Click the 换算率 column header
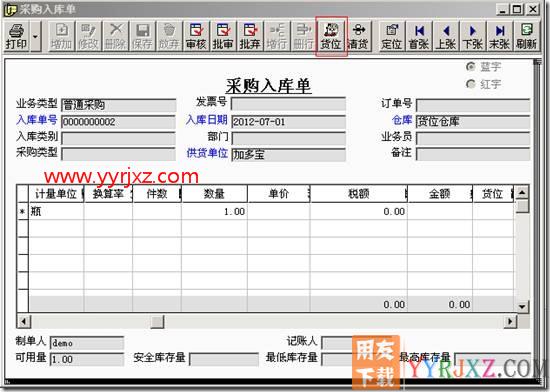This screenshot has height=392, width=550. click(108, 194)
